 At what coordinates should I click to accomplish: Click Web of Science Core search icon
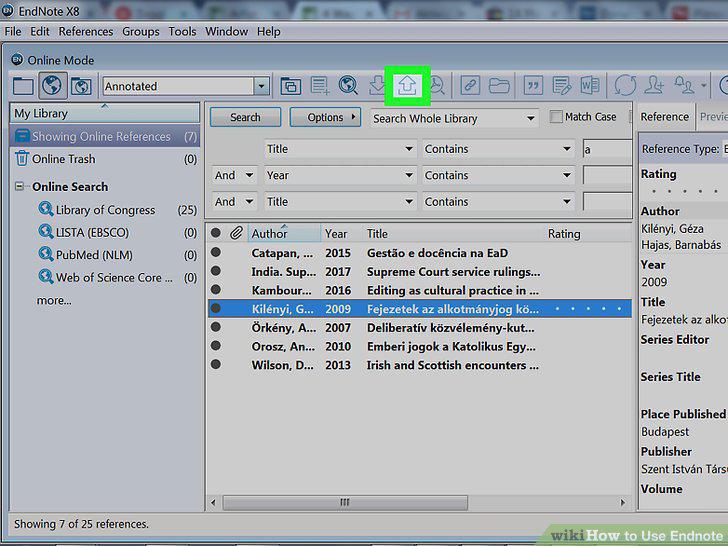point(46,277)
